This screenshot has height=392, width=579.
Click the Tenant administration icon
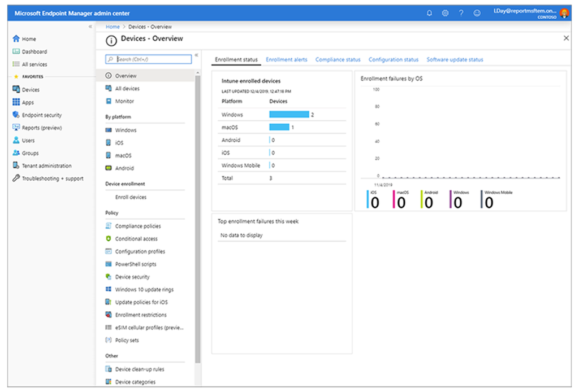coord(16,165)
